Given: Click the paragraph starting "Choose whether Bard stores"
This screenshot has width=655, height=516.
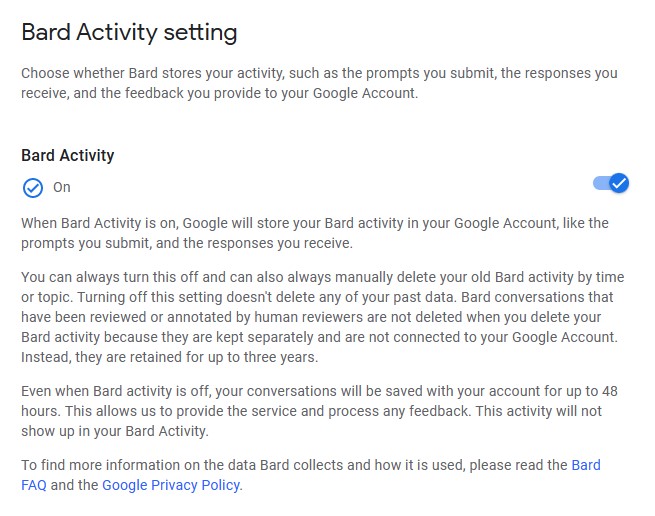Looking at the screenshot, I should click(x=319, y=83).
